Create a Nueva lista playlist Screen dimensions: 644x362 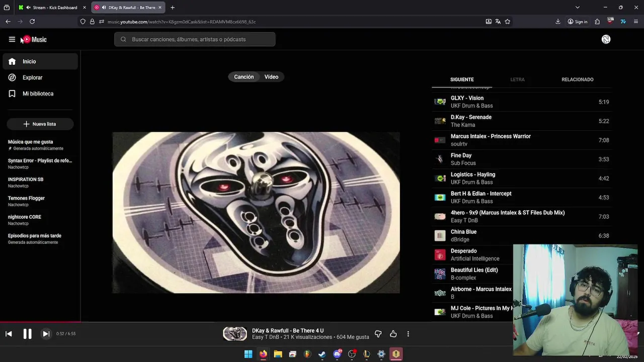(x=40, y=124)
